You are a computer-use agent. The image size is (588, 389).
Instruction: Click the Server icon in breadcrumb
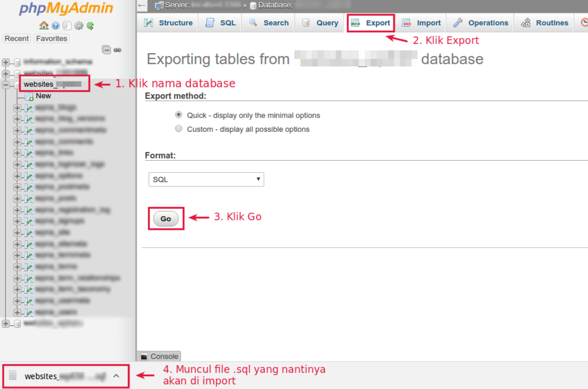(x=159, y=6)
